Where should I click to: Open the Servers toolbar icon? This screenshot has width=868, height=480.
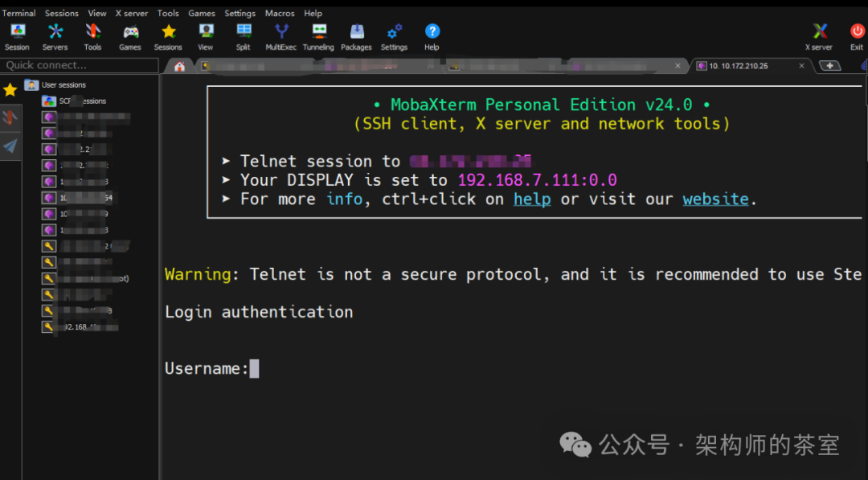tap(55, 35)
